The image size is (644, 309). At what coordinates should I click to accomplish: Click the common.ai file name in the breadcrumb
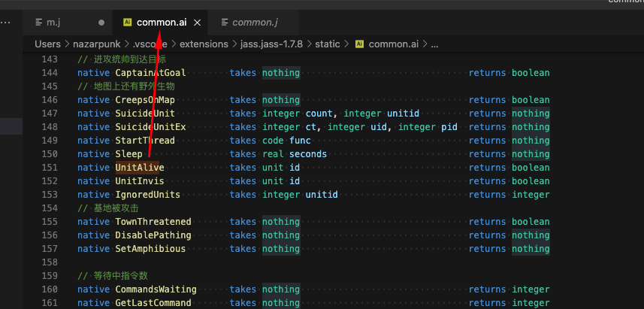click(393, 44)
